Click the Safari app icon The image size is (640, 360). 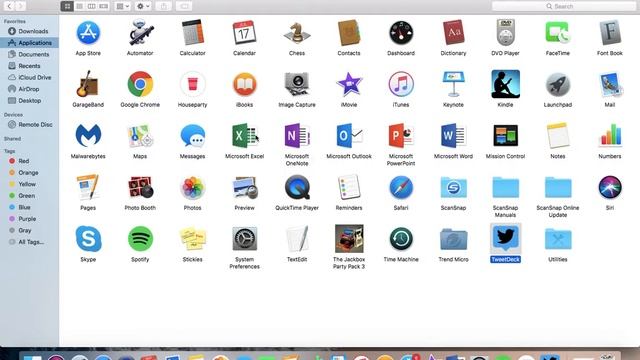tap(401, 188)
